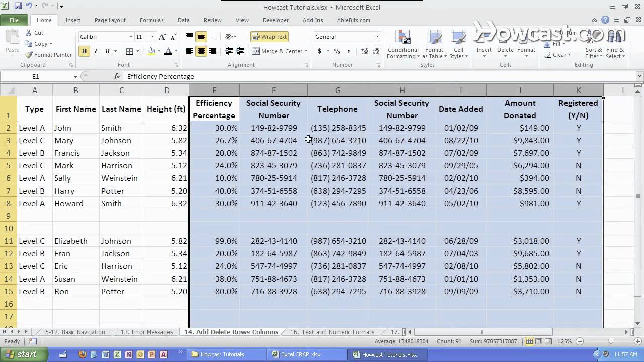Set Top Align for cells
The width and height of the screenshot is (644, 362).
click(190, 37)
